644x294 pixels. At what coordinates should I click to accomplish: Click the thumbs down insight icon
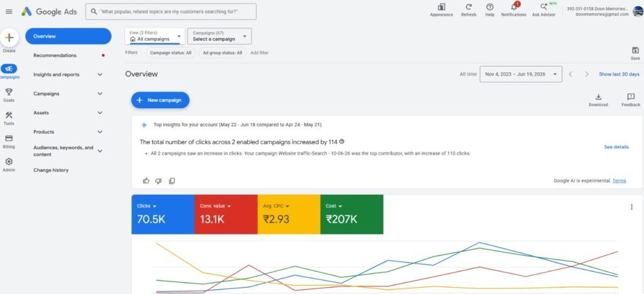click(x=158, y=181)
